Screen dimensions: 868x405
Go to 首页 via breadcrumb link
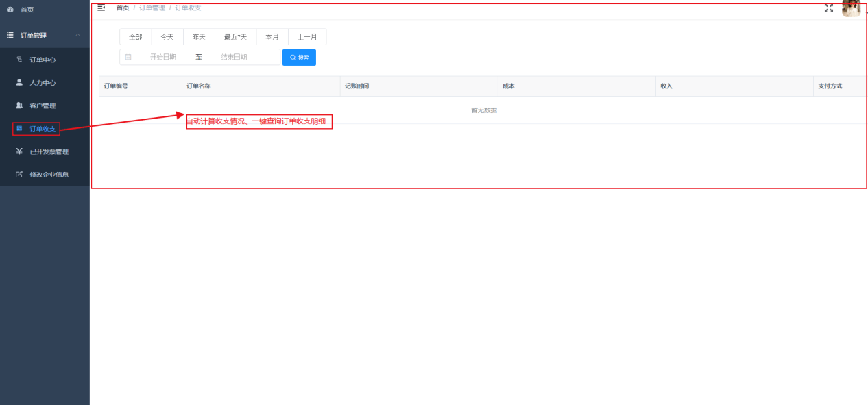click(x=123, y=8)
